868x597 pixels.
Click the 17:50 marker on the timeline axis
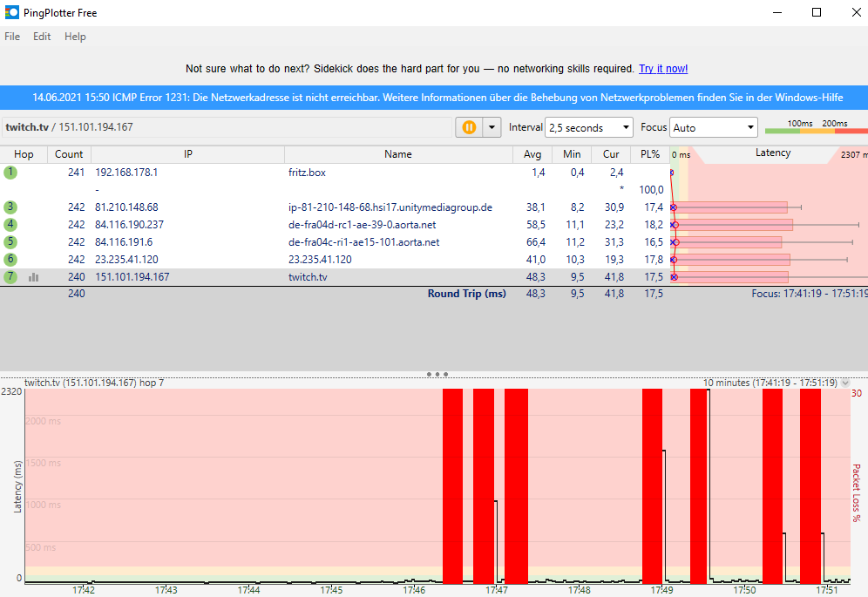(x=744, y=590)
